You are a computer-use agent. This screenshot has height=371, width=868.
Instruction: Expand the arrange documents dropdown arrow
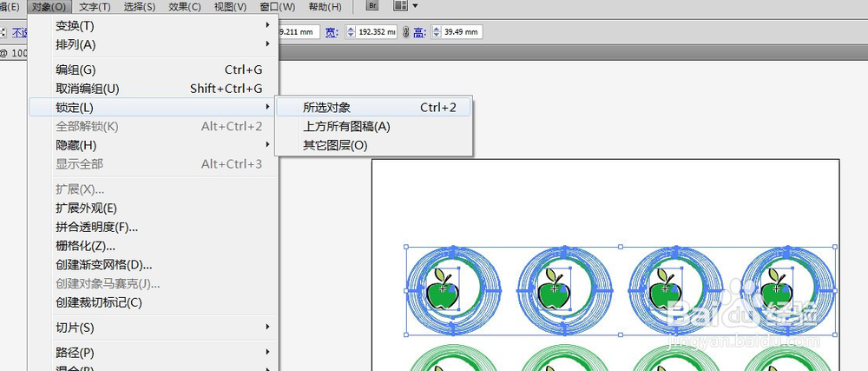[415, 7]
